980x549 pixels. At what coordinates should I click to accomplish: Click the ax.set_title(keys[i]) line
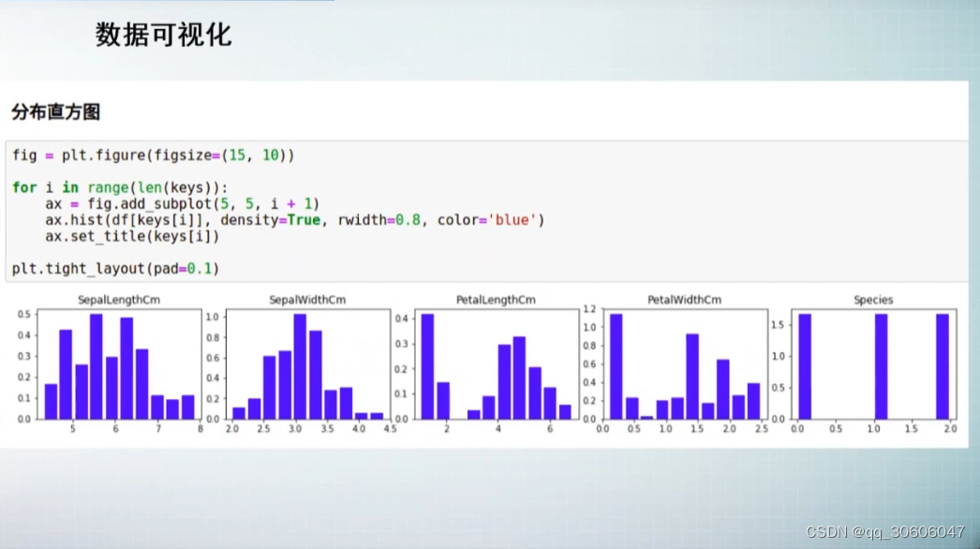[x=132, y=236]
